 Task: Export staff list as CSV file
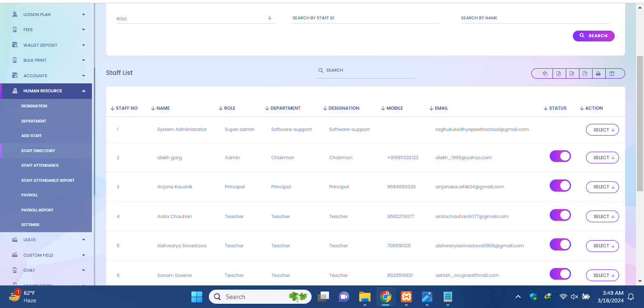571,73
